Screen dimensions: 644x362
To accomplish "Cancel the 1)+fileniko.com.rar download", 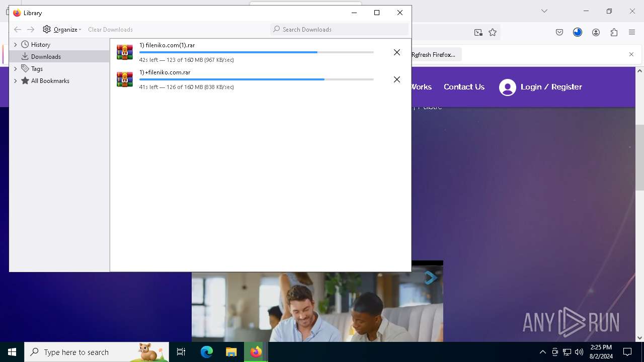I will click(x=397, y=79).
